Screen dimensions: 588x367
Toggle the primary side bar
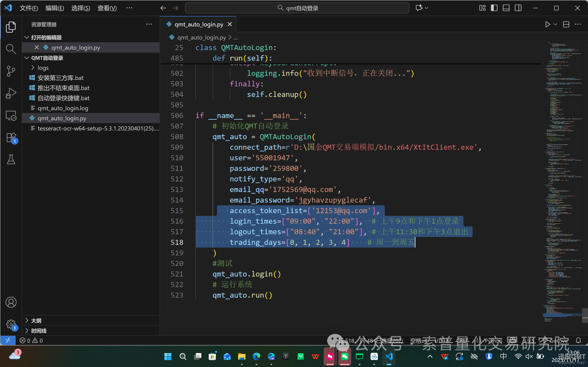click(x=494, y=8)
